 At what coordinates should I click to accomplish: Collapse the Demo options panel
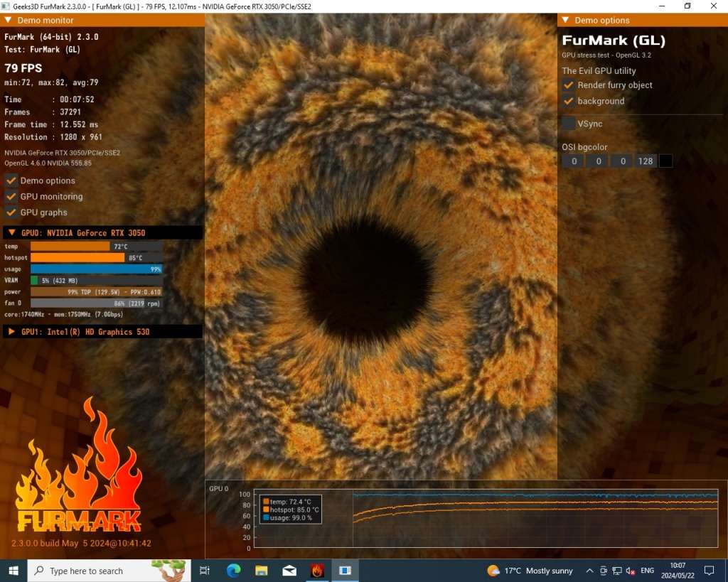pyautogui.click(x=566, y=21)
